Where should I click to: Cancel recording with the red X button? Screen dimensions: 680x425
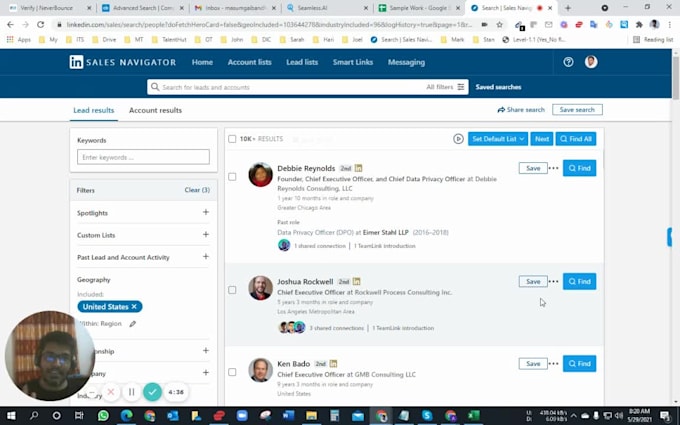pyautogui.click(x=111, y=392)
